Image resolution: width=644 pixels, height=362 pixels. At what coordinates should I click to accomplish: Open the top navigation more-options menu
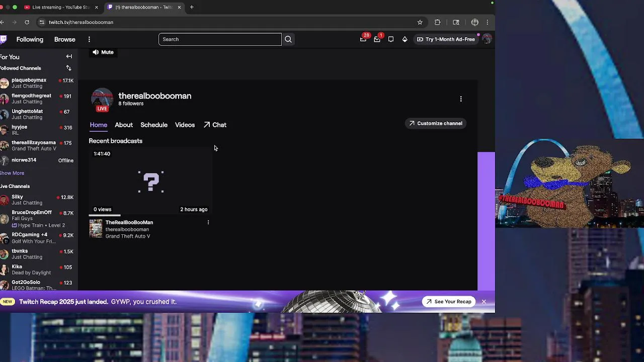coord(89,39)
